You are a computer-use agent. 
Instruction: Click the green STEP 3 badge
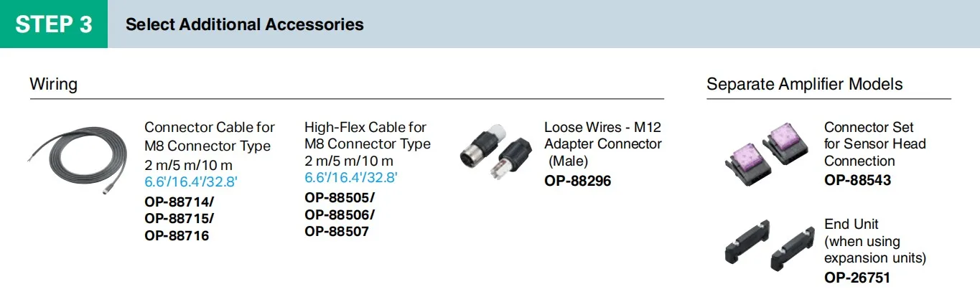pyautogui.click(x=54, y=24)
